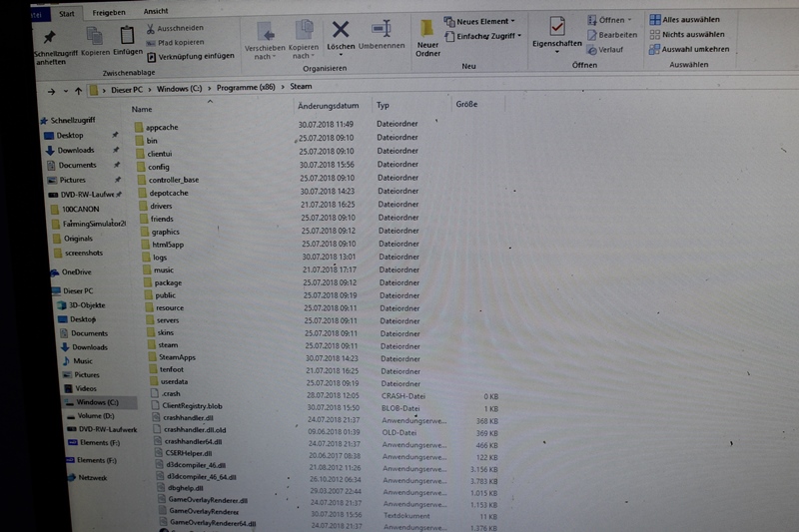Open the Neues Element dropdown
Viewport: 799px width, 532px height.
coord(479,21)
